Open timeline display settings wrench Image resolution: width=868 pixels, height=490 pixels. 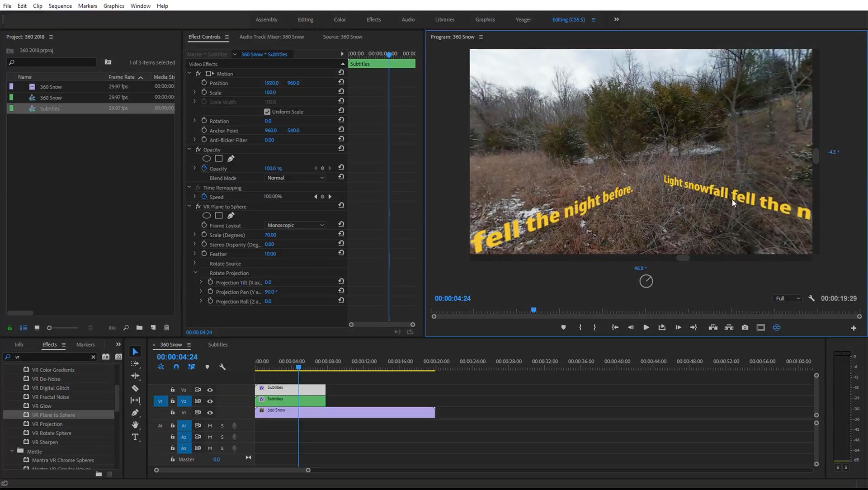point(222,367)
